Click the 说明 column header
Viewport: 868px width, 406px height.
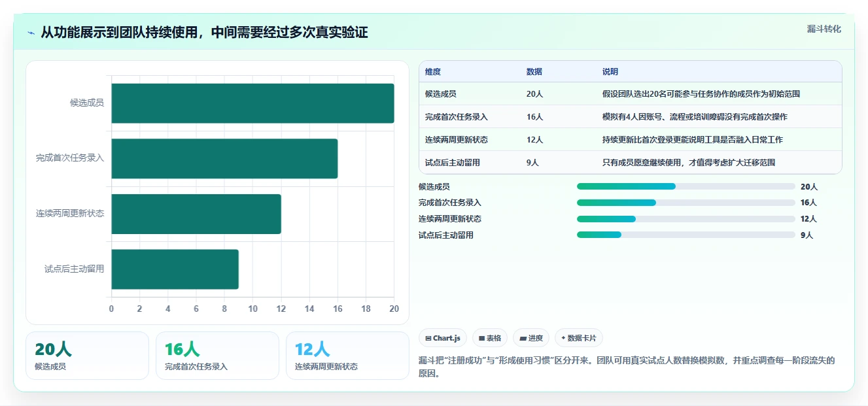[x=610, y=72]
